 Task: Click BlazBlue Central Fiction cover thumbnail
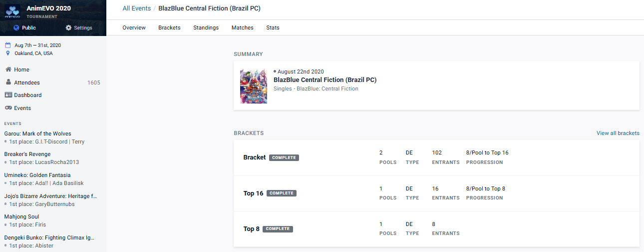tap(254, 86)
